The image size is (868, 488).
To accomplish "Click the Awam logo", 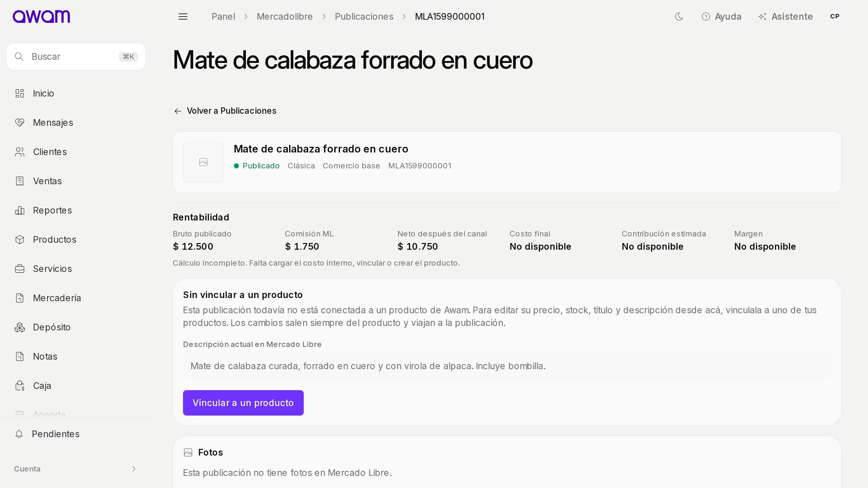I will pos(41,16).
